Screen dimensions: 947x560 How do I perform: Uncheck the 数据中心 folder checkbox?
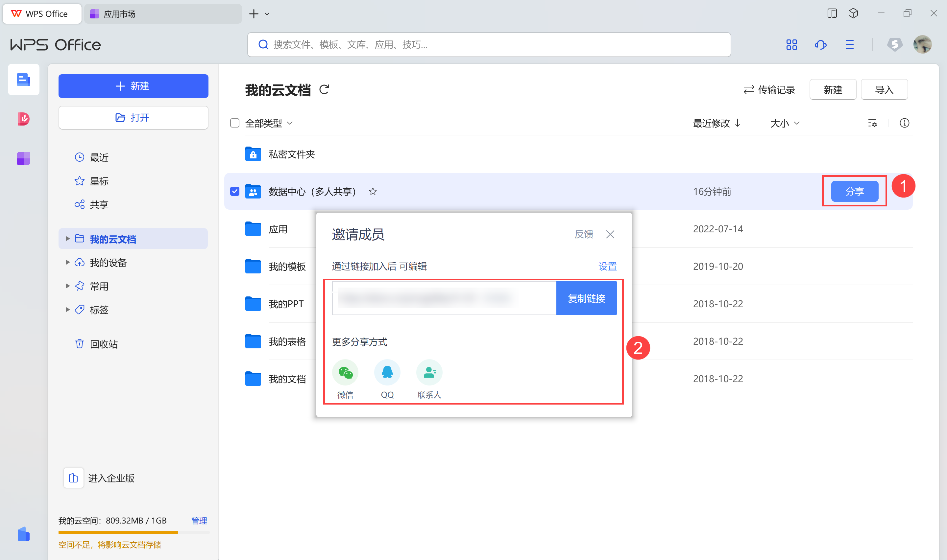pyautogui.click(x=235, y=191)
